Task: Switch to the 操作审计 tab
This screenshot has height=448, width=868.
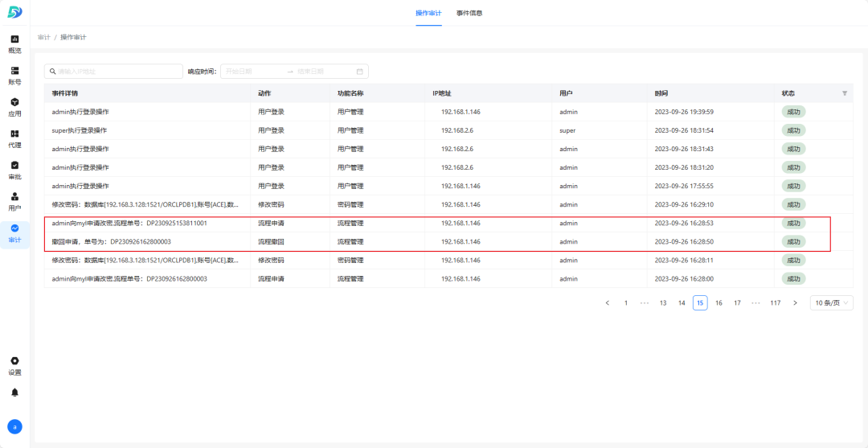Action: (x=428, y=13)
